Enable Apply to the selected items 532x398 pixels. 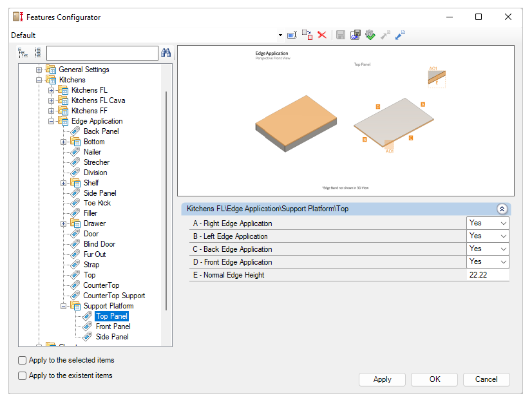(23, 361)
